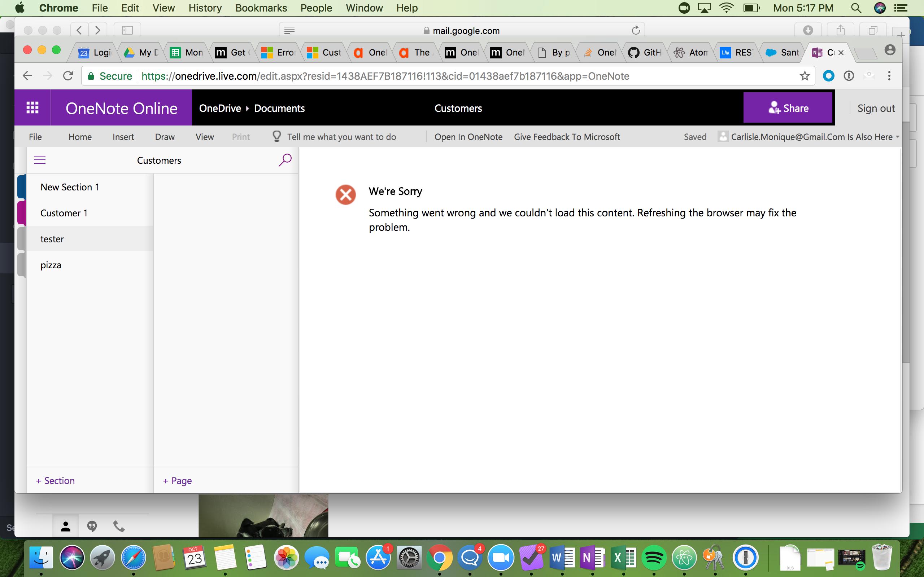Open the Office app launcher waffle icon
The height and width of the screenshot is (577, 924).
[x=32, y=108]
